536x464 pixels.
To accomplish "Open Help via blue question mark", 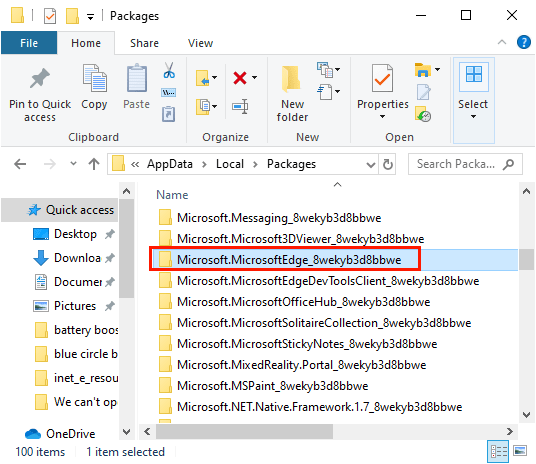I will (x=524, y=42).
